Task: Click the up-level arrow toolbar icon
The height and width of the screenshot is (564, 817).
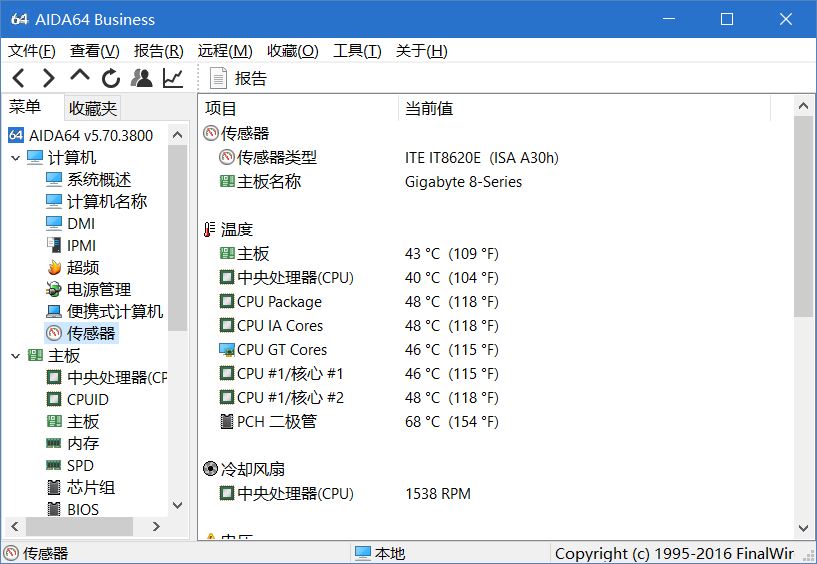Action: tap(80, 76)
